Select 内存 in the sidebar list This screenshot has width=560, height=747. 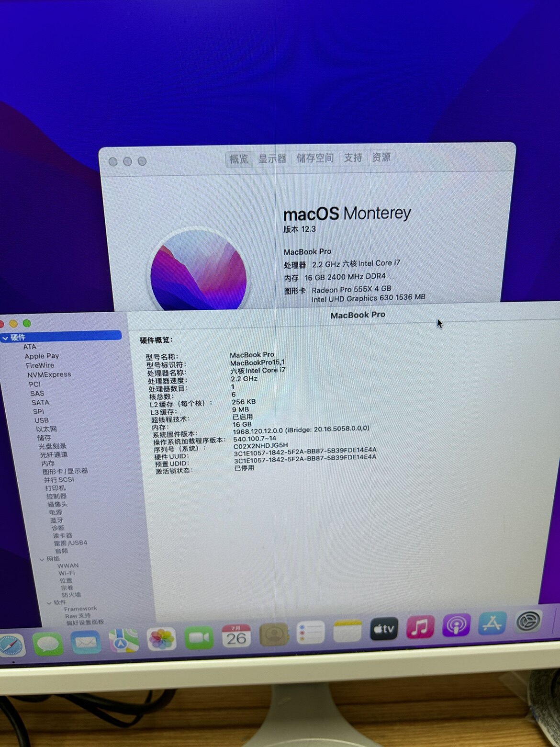pos(48,464)
